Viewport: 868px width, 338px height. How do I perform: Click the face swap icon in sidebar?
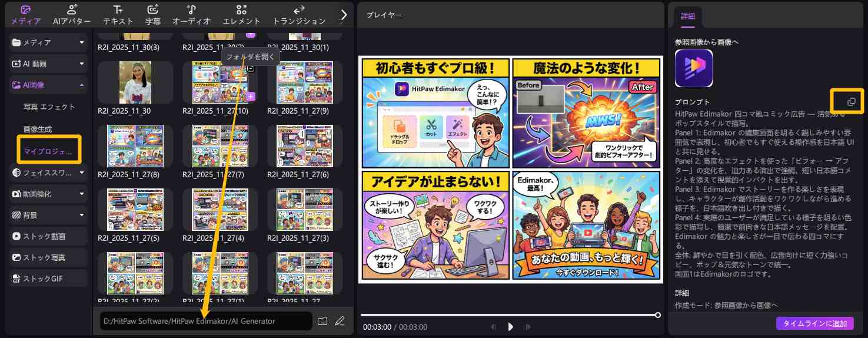[16, 173]
